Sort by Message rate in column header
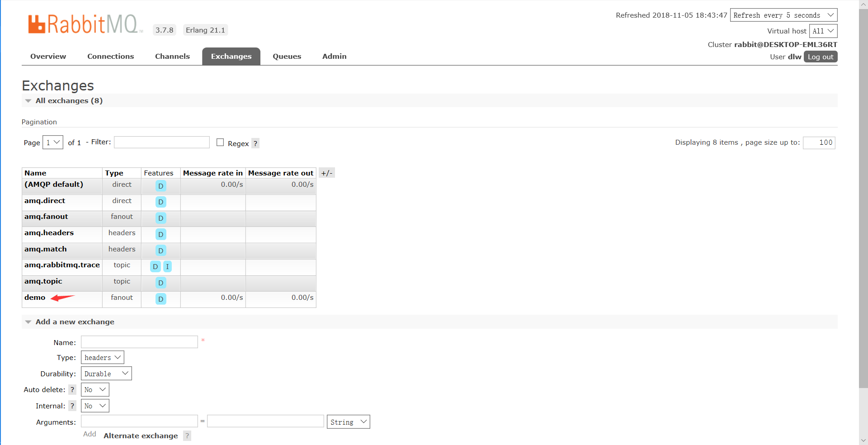This screenshot has height=445, width=868. click(213, 173)
